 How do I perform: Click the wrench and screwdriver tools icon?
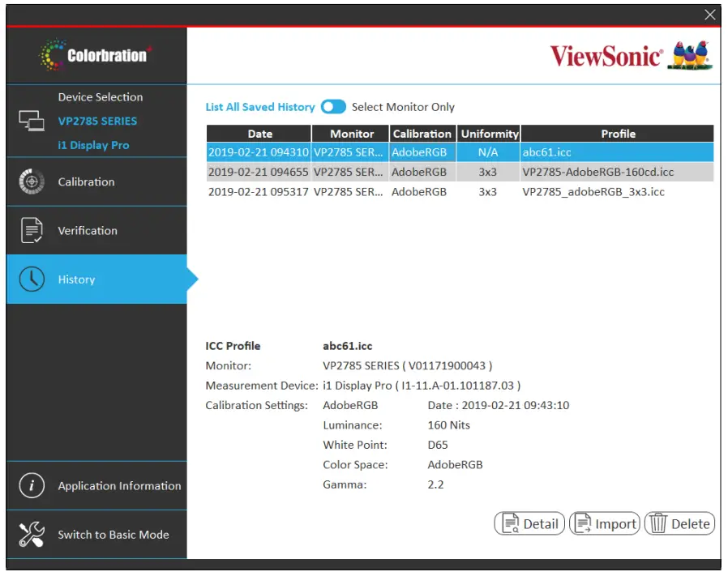click(32, 534)
